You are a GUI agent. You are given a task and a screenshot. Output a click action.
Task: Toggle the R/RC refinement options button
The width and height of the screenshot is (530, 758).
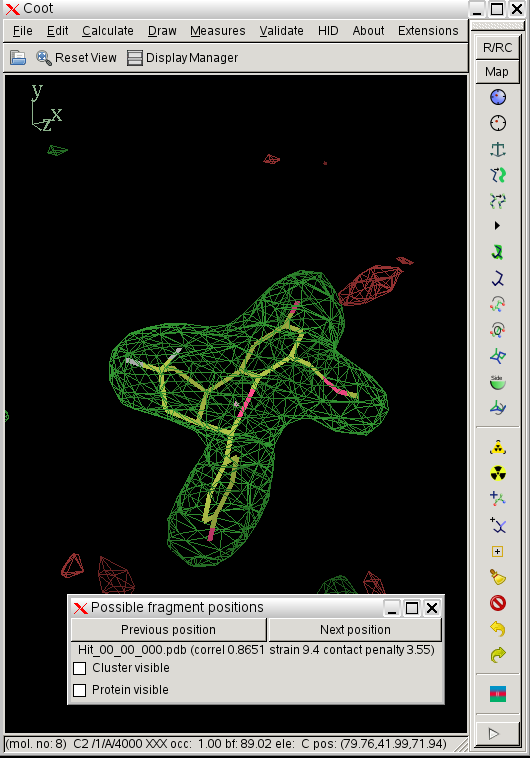498,47
